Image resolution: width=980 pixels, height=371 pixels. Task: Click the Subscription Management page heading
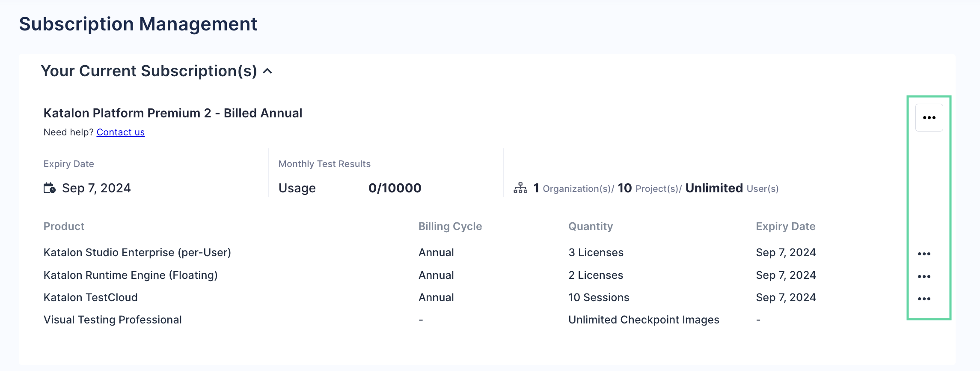tap(138, 24)
